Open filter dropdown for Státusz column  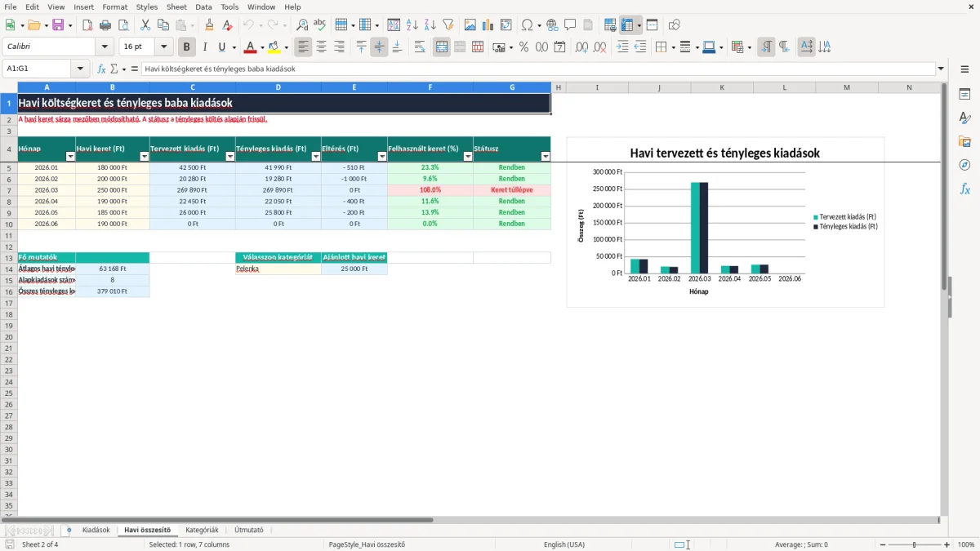click(x=546, y=156)
